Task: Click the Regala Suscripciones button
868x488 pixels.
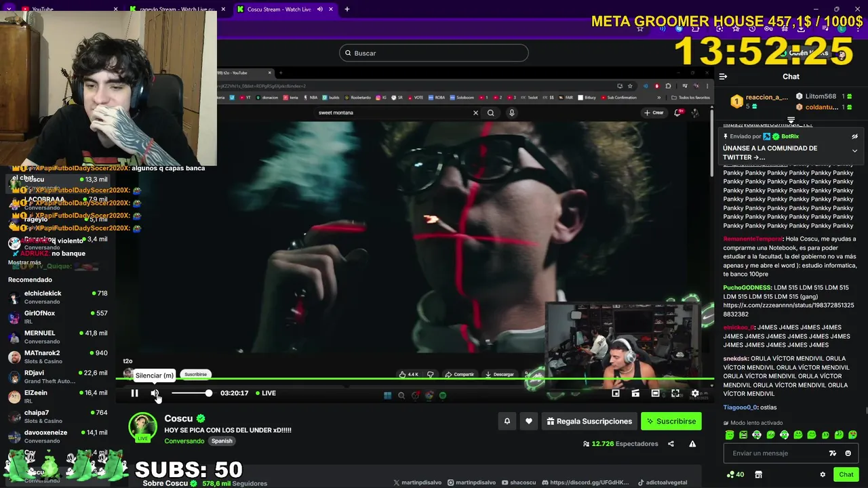Action: click(x=589, y=421)
